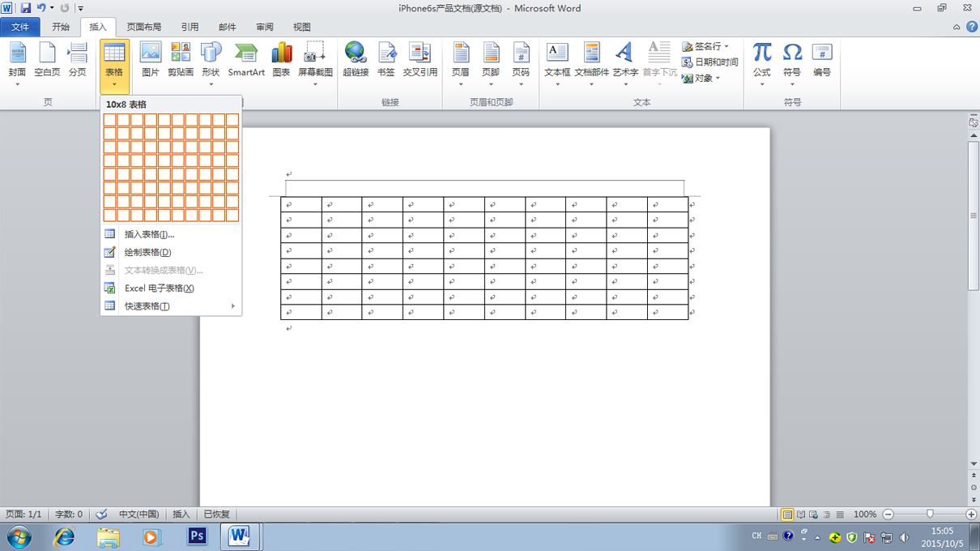
Task: Open the Windows Start menu
Action: pyautogui.click(x=19, y=536)
